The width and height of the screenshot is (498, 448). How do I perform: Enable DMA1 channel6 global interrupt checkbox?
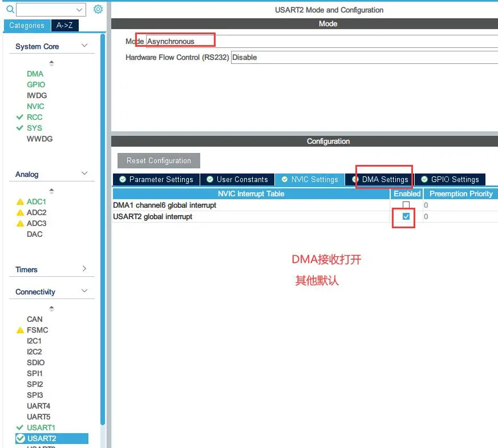(x=406, y=205)
